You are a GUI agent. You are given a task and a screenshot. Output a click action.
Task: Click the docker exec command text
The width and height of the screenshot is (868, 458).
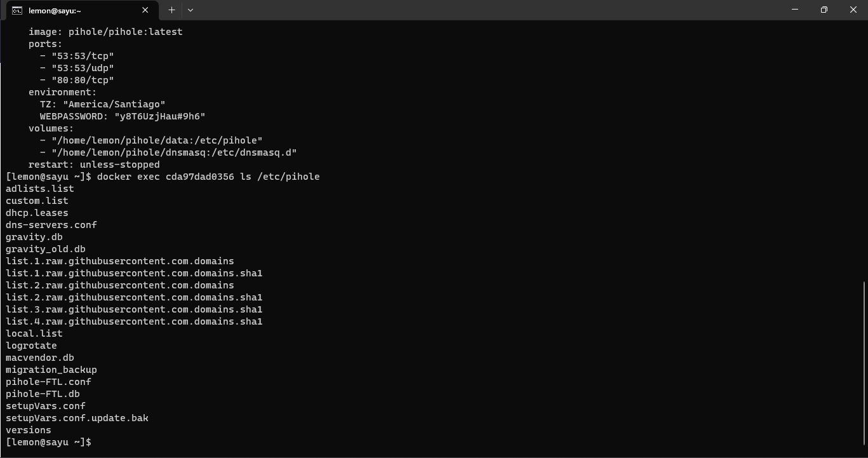(x=208, y=177)
